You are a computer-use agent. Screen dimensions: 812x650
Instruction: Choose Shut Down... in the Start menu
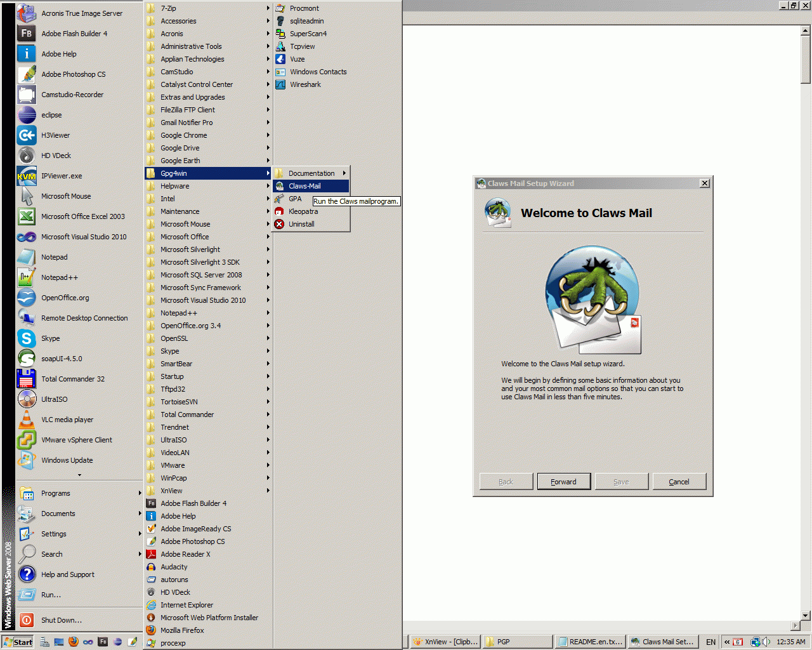coord(80,620)
